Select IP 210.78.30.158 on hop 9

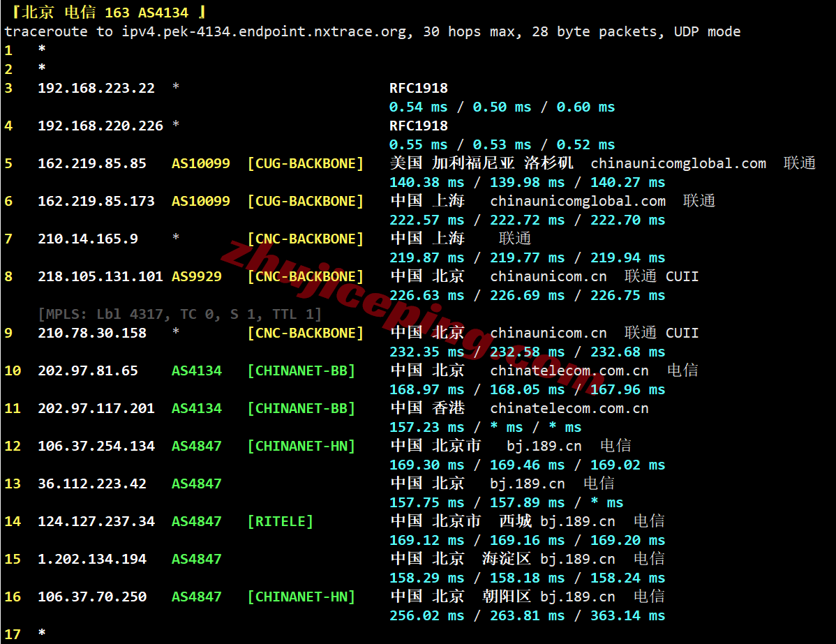pyautogui.click(x=92, y=334)
